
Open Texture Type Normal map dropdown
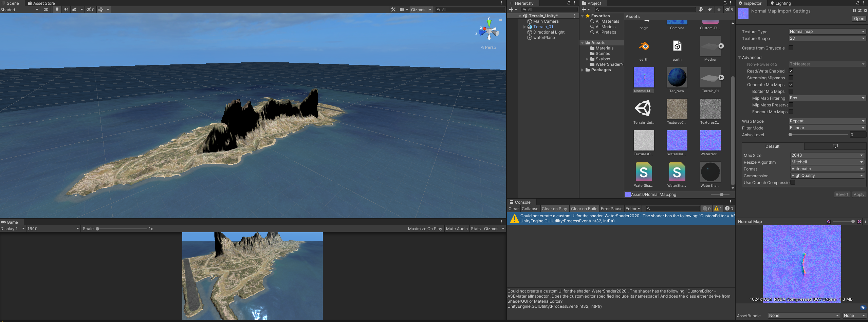[827, 32]
